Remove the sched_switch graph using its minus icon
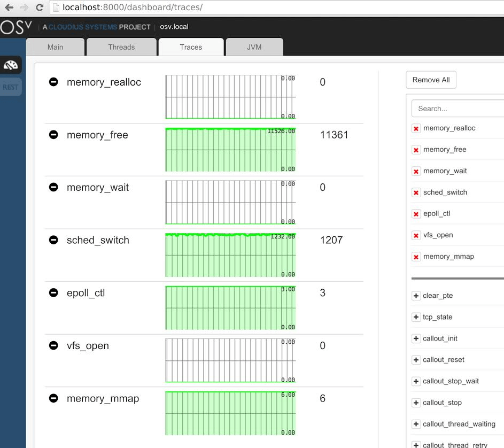 [53, 240]
